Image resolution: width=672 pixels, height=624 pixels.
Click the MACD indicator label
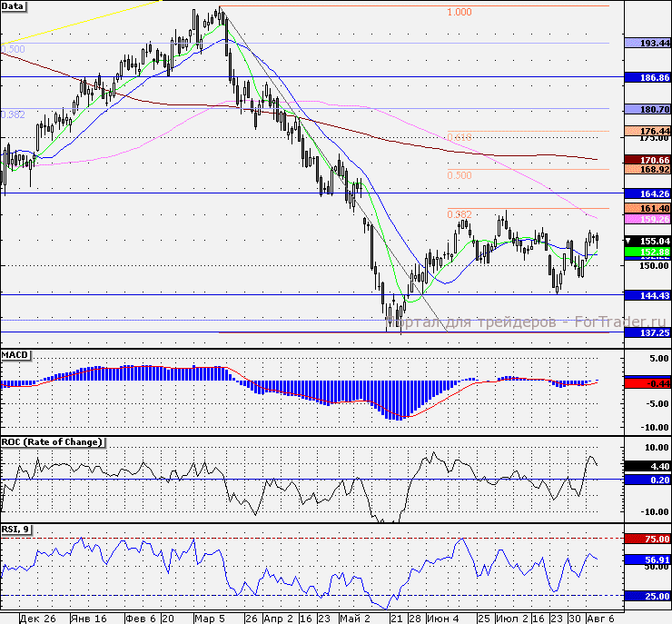[x=16, y=353]
